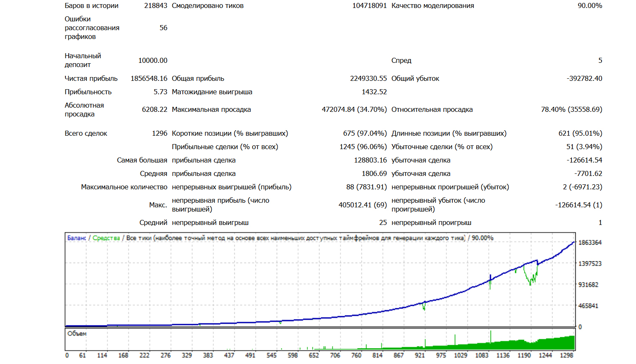This screenshot has width=636, height=364.
Task: Select the modeling quality value 90.00%
Action: click(590, 5)
